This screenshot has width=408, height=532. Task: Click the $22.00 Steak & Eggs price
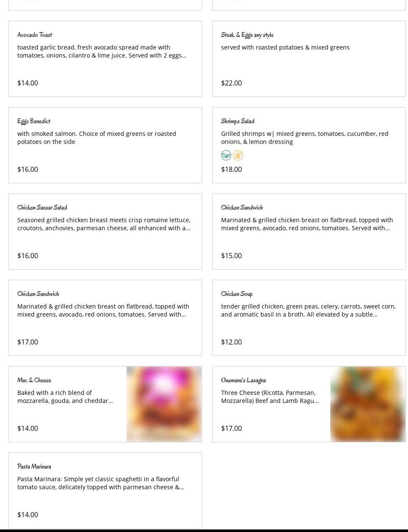coord(231,83)
